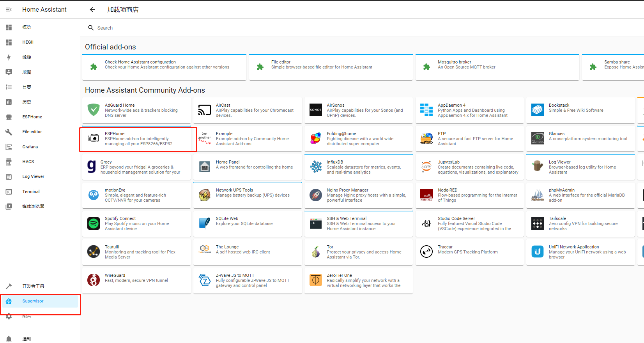Collapse the Home Assistant sidebar menu icon

(x=9, y=9)
